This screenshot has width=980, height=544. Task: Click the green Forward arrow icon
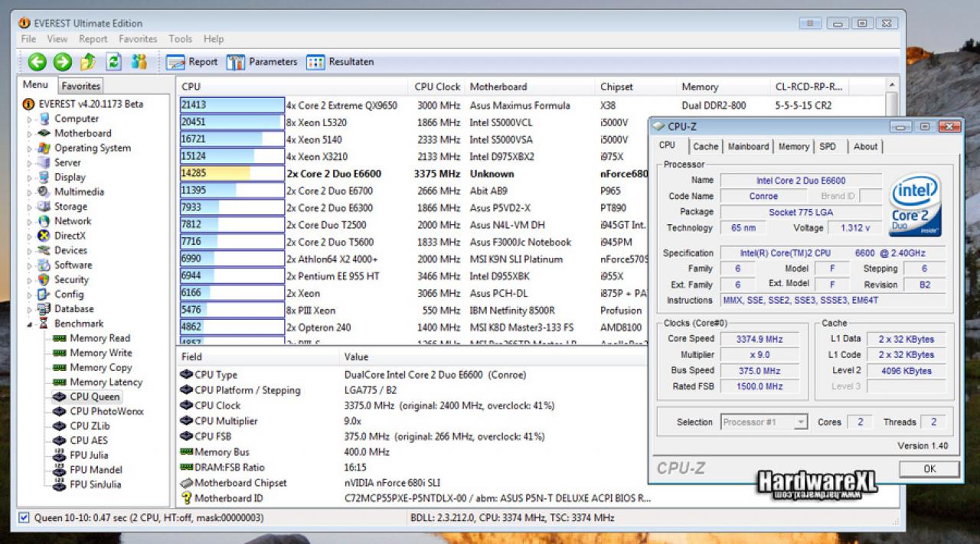(63, 62)
